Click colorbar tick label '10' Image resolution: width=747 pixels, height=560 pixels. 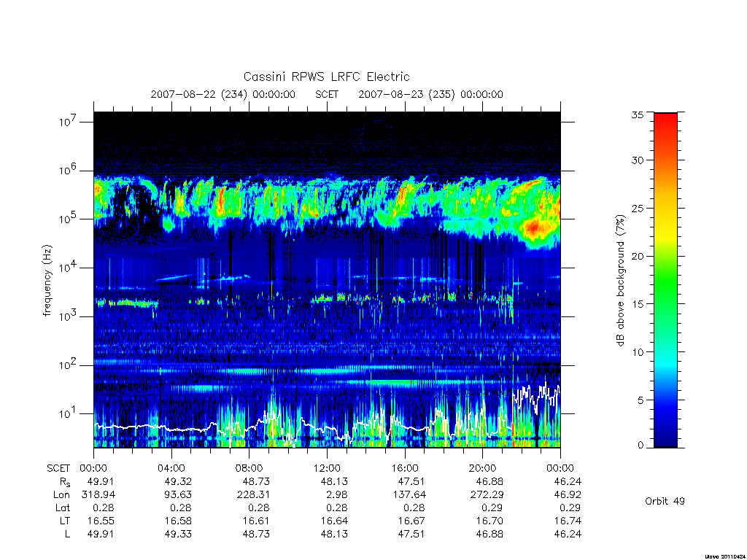tap(637, 352)
